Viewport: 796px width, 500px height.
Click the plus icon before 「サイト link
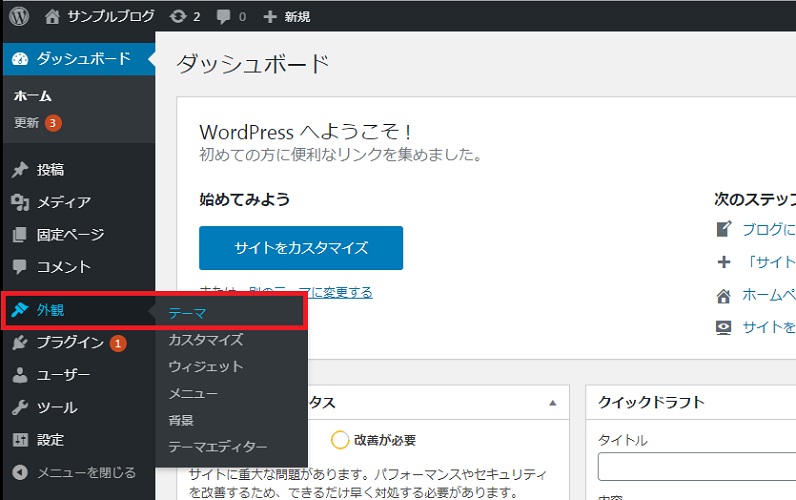(724, 262)
